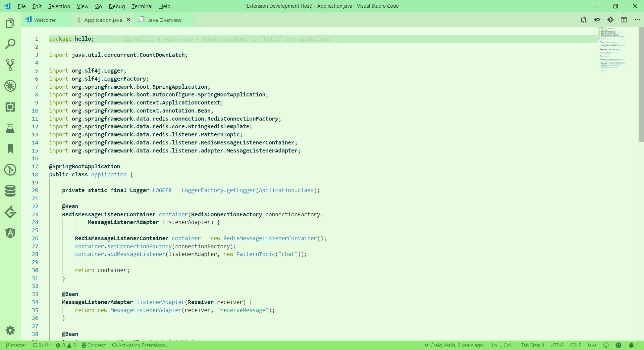This screenshot has height=350, width=644.
Task: Switch to the Application.java tab
Action: coord(103,20)
